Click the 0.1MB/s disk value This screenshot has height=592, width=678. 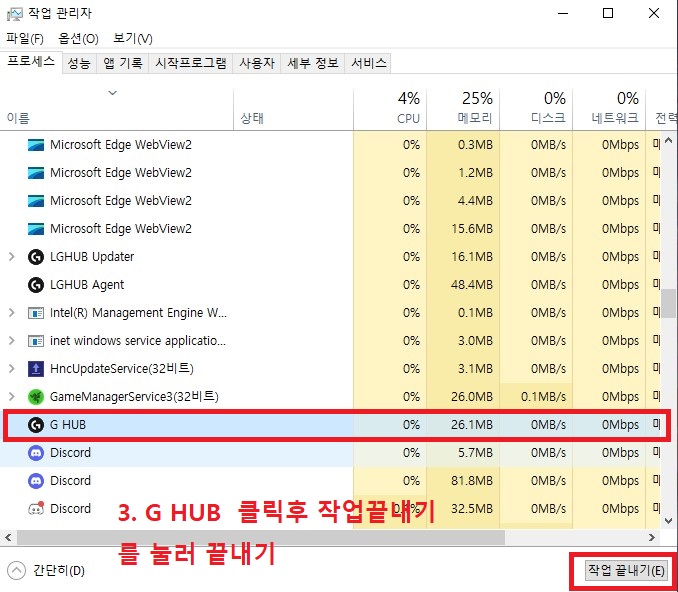coord(543,397)
